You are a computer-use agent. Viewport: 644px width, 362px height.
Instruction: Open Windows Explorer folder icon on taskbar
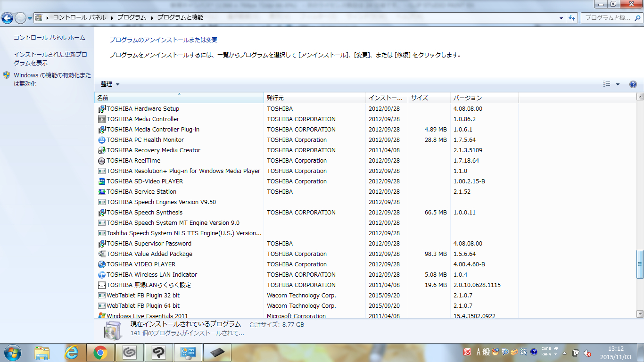[42, 352]
